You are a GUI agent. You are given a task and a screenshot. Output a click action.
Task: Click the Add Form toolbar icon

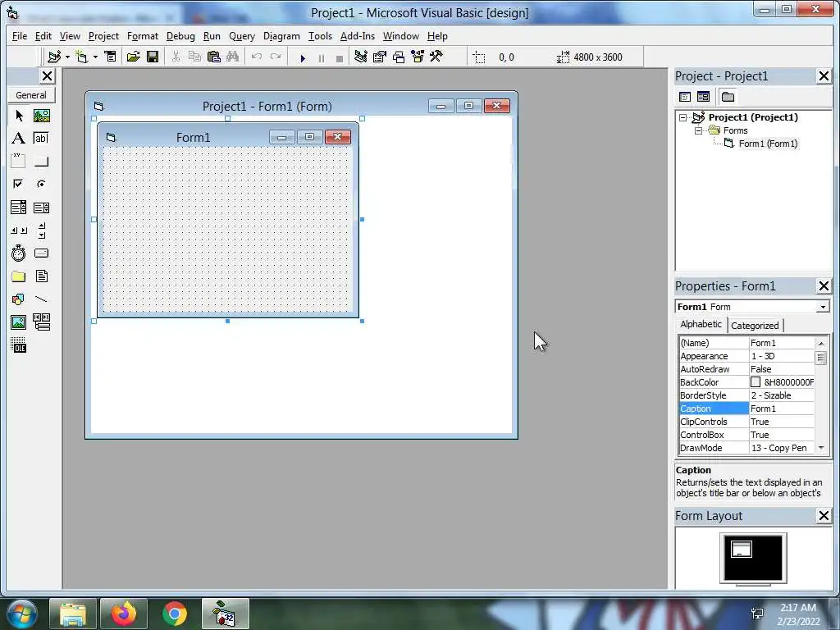[x=81, y=57]
